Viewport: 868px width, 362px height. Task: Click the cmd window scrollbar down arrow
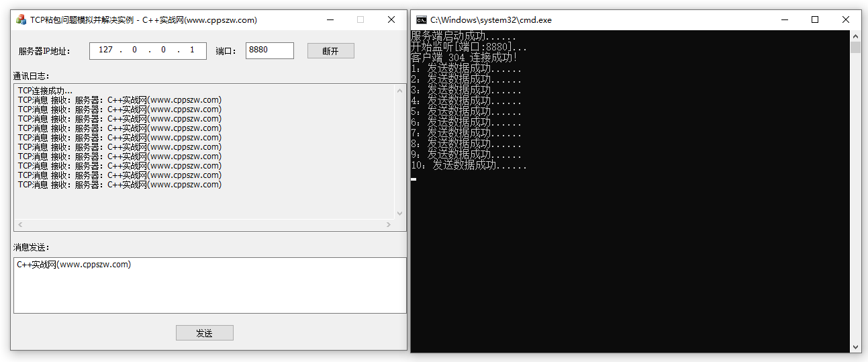pos(855,347)
